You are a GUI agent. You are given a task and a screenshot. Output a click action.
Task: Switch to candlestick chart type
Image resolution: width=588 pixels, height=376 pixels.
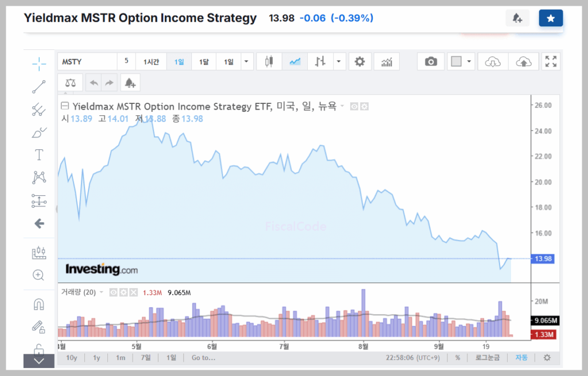269,61
